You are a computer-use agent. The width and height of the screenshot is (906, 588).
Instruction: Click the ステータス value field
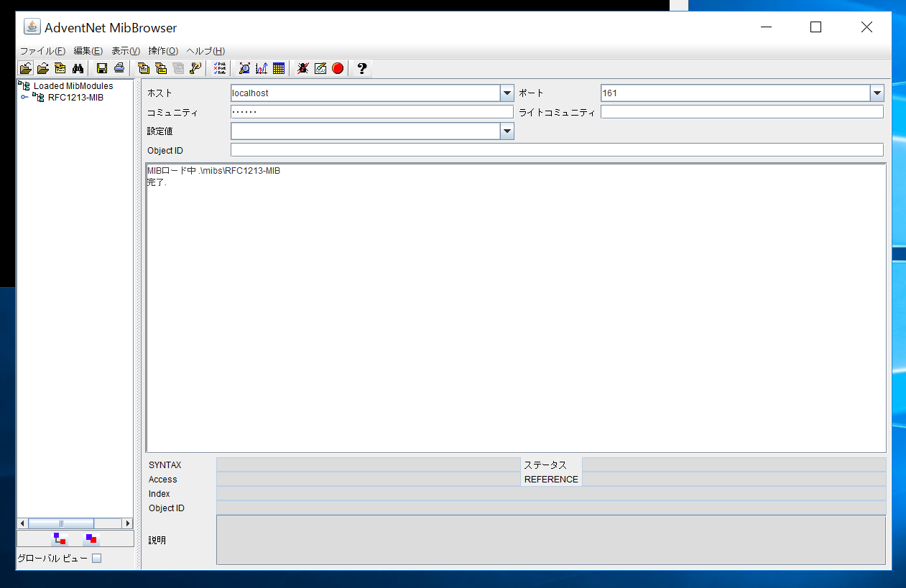pos(734,465)
